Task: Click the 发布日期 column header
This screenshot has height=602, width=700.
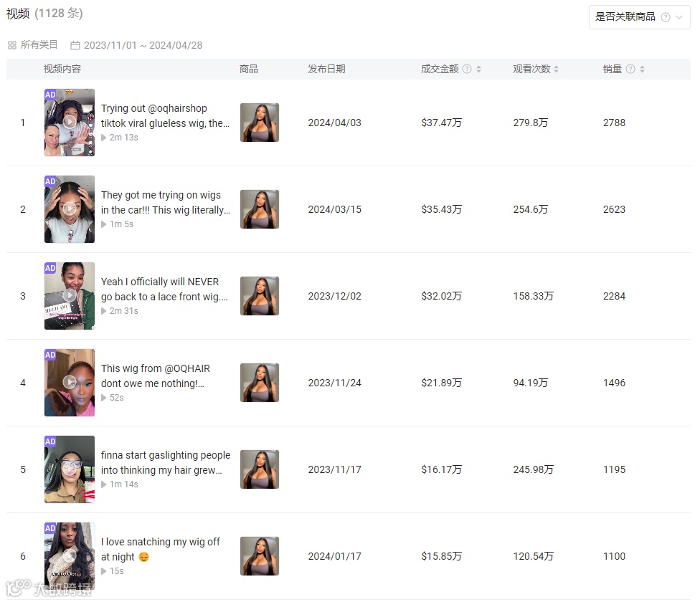Action: 326,69
